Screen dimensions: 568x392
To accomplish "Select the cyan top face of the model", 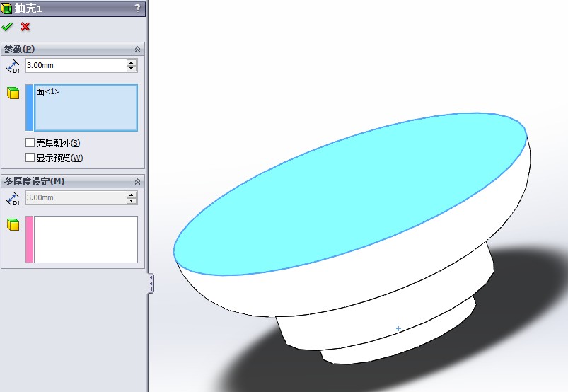I will pos(349,194).
